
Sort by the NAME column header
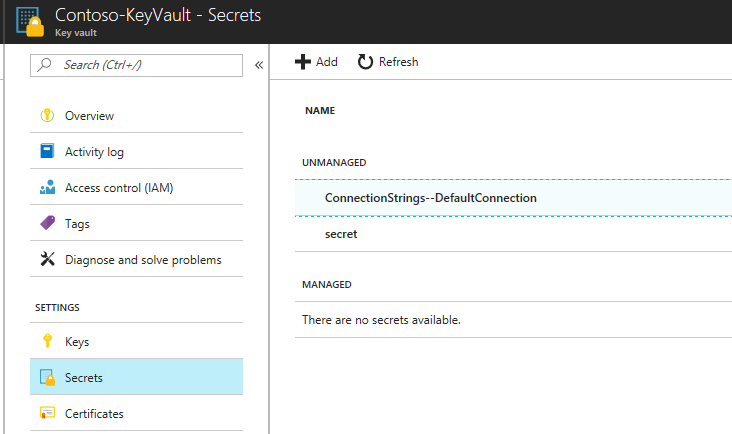pos(320,111)
